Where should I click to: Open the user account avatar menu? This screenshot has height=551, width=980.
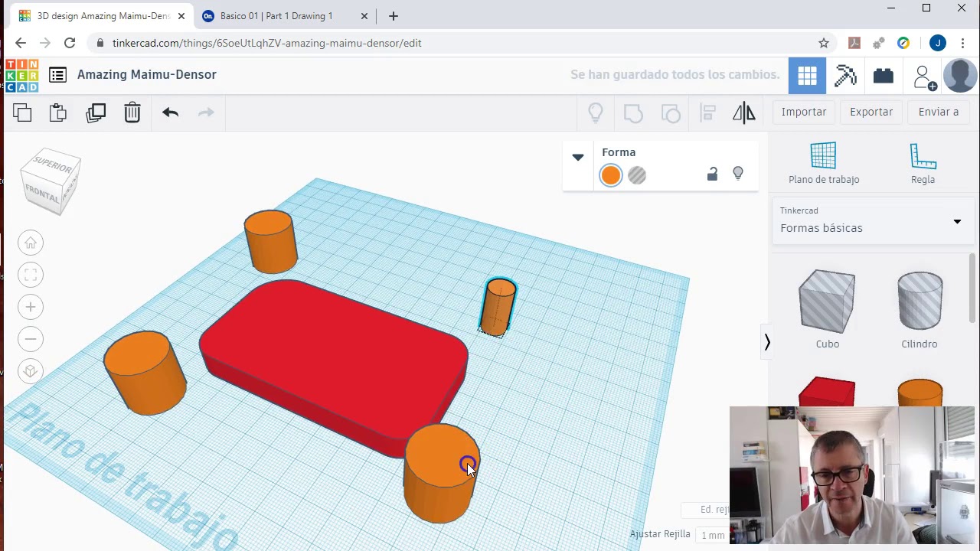(x=960, y=76)
